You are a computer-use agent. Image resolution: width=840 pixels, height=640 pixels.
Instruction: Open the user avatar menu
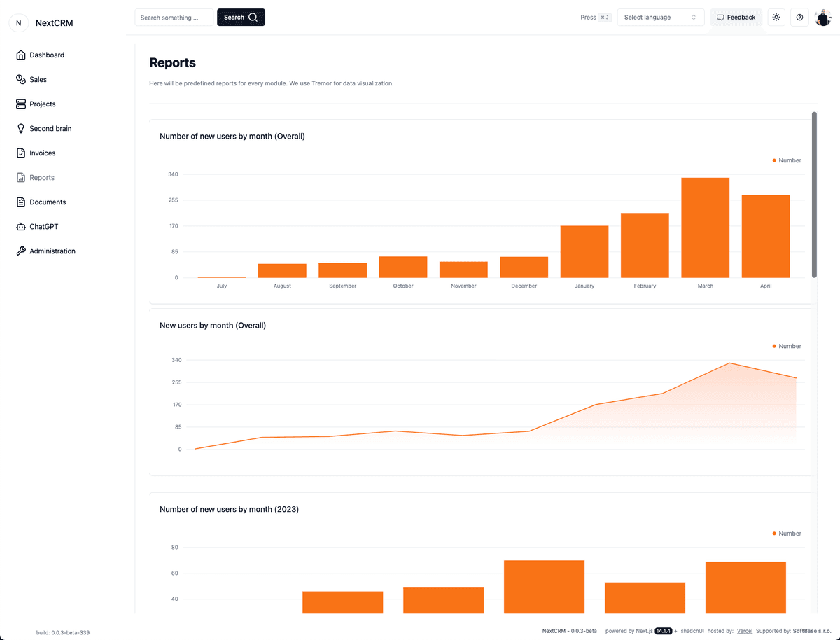tap(822, 18)
